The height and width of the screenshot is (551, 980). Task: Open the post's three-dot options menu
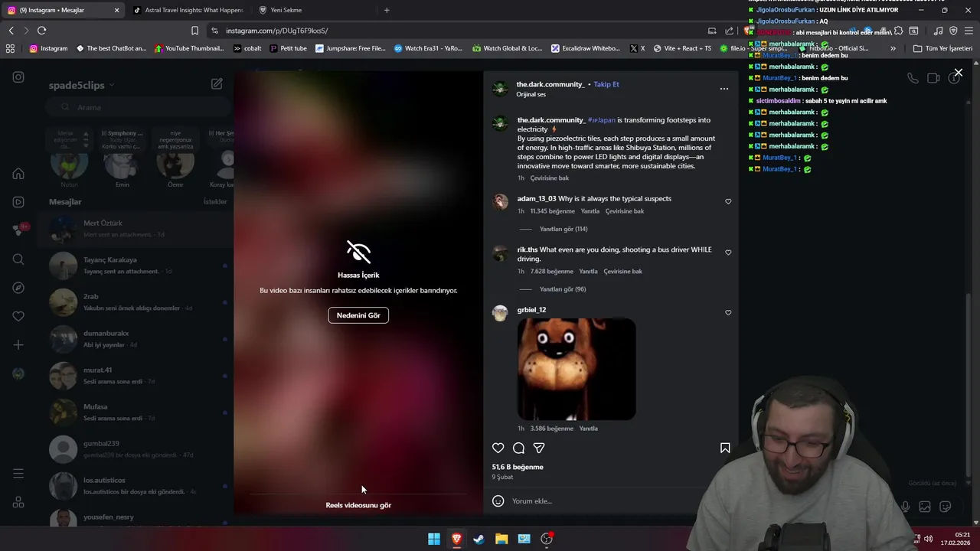point(724,89)
